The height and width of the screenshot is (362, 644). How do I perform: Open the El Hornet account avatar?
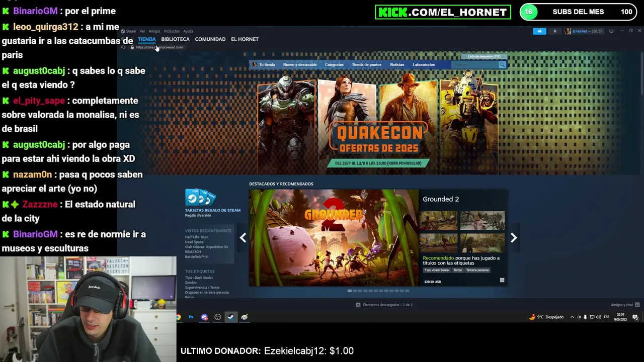pos(568,31)
